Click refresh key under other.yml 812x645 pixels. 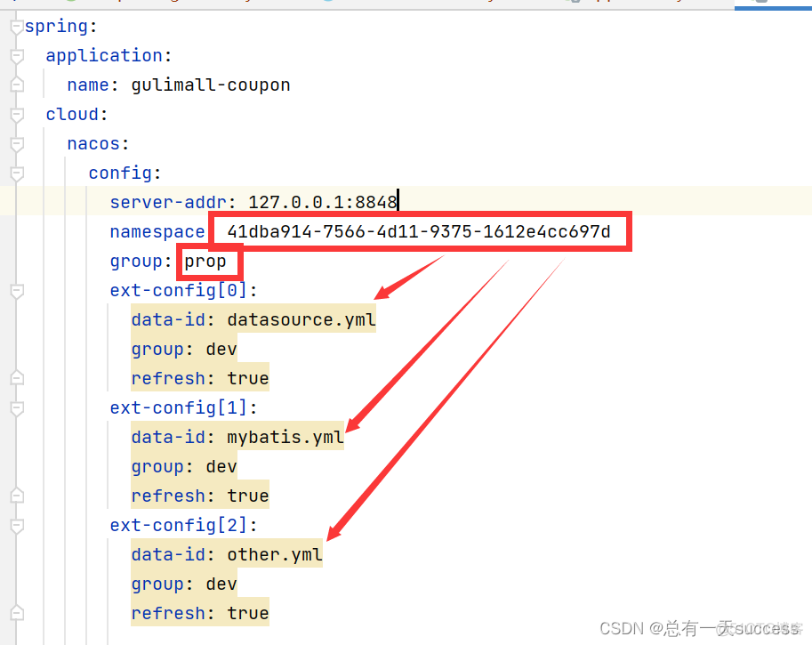click(168, 613)
